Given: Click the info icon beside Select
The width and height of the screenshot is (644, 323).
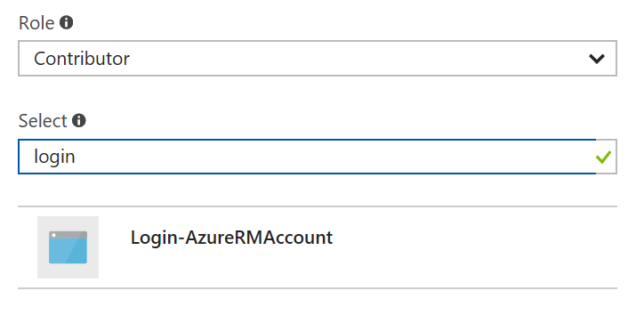Looking at the screenshot, I should click(x=79, y=120).
